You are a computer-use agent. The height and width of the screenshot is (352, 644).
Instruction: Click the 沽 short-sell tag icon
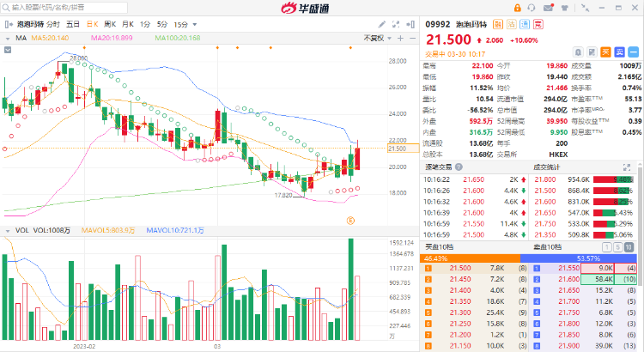point(511,24)
